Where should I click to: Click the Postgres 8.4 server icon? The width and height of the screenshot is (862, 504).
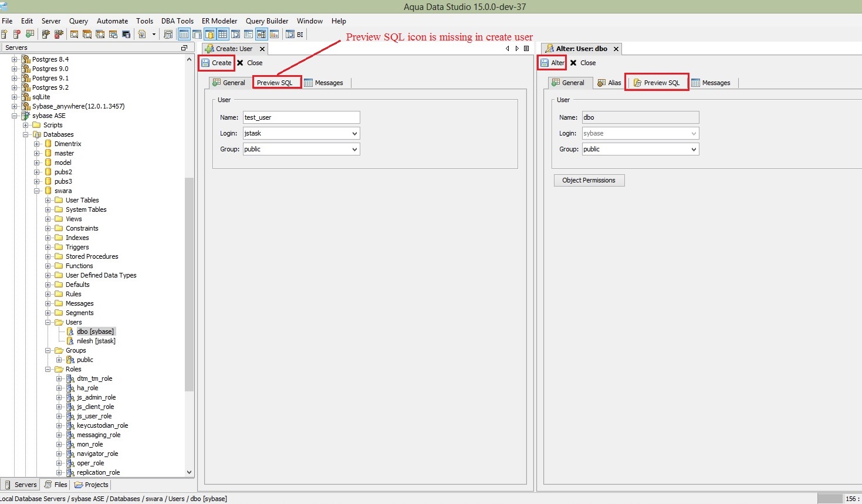click(x=26, y=59)
